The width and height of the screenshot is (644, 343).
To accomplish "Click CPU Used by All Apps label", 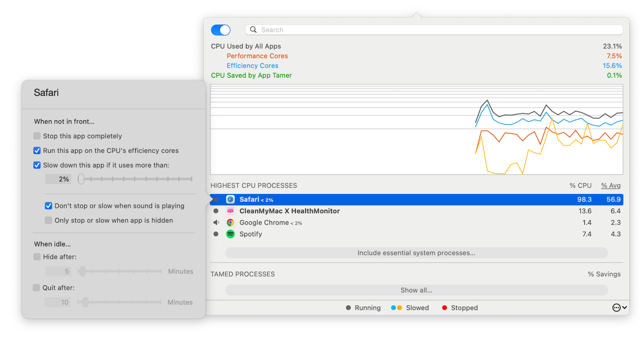I will tap(246, 46).
